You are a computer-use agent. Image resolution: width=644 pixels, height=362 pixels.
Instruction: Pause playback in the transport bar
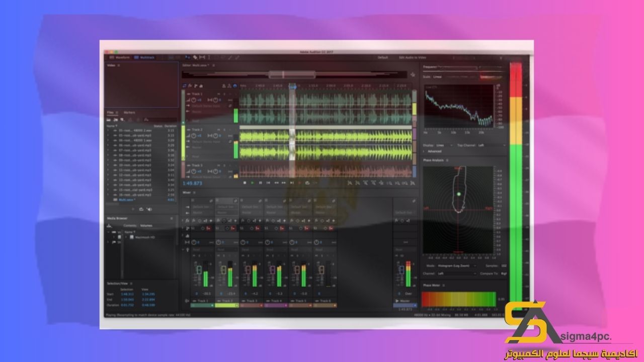click(260, 183)
